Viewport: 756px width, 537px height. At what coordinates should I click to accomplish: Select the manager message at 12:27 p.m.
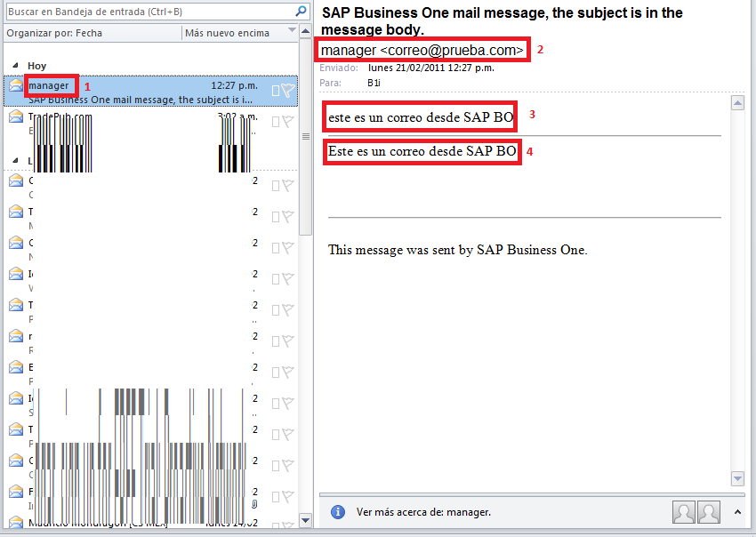[150, 91]
